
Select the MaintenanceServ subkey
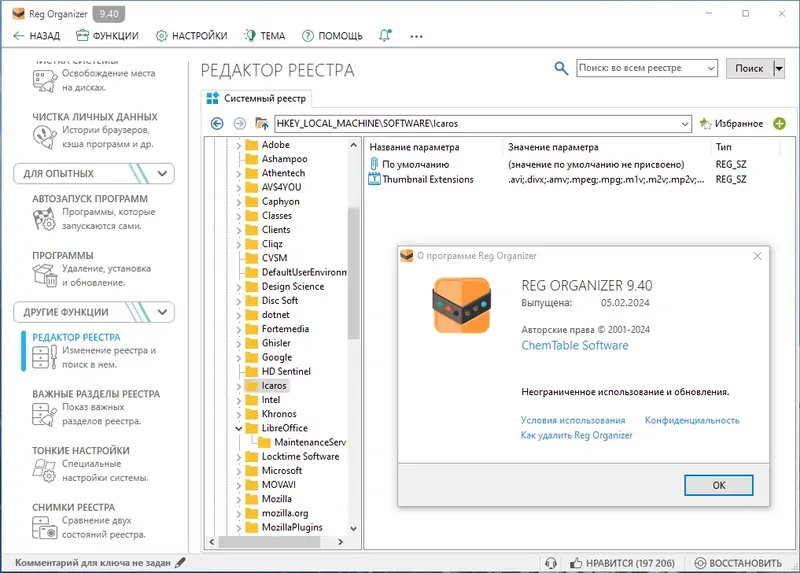[x=310, y=442]
